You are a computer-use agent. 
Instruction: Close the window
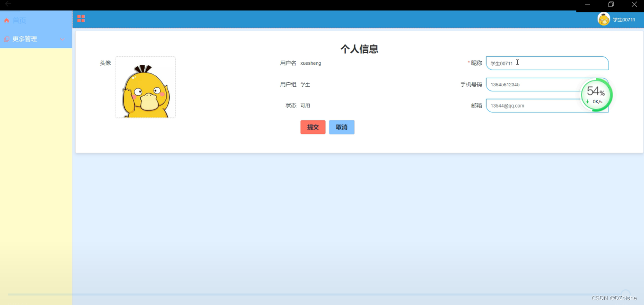pyautogui.click(x=634, y=4)
